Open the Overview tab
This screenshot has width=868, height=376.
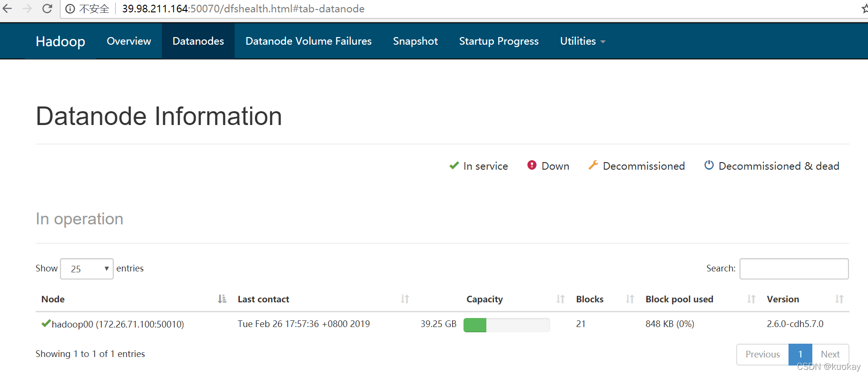pyautogui.click(x=129, y=41)
